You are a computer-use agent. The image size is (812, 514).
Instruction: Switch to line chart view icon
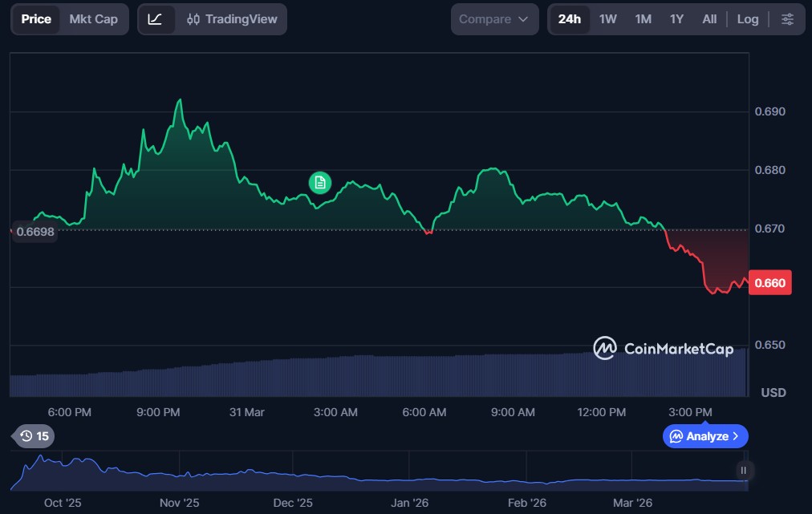tap(156, 19)
